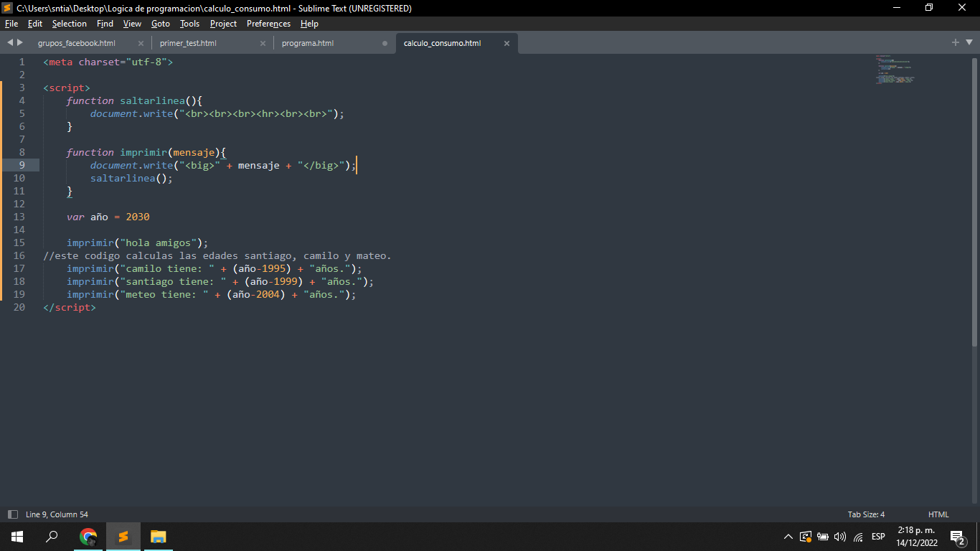This screenshot has height=551, width=980.
Task: Click the value 2030 on line 13
Action: [x=138, y=217]
